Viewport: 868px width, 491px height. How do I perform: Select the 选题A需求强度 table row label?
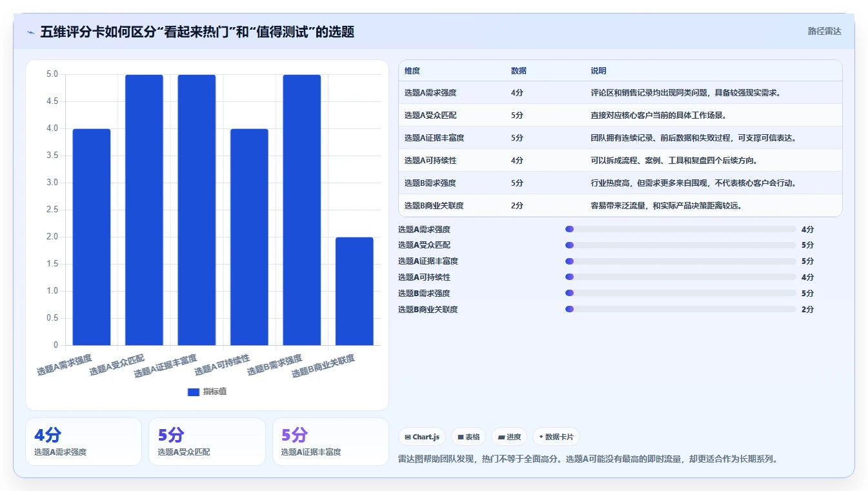click(x=430, y=93)
